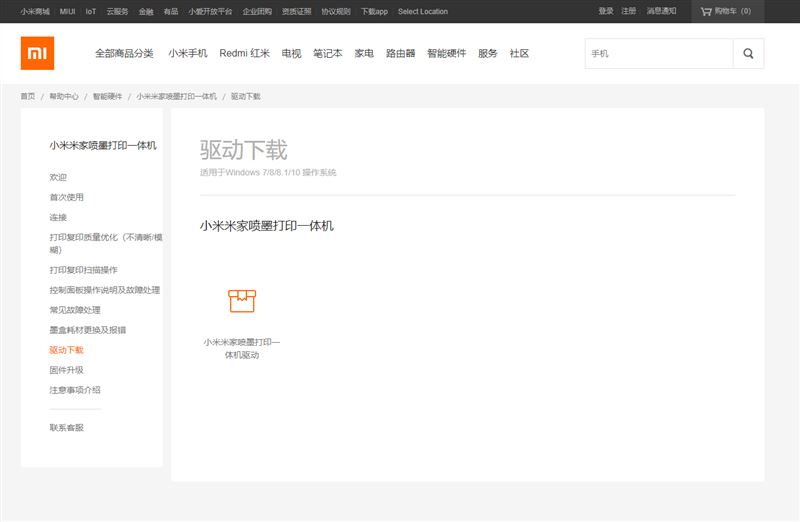Open 路由器 nav item
The width and height of the screenshot is (800, 522).
click(x=401, y=53)
